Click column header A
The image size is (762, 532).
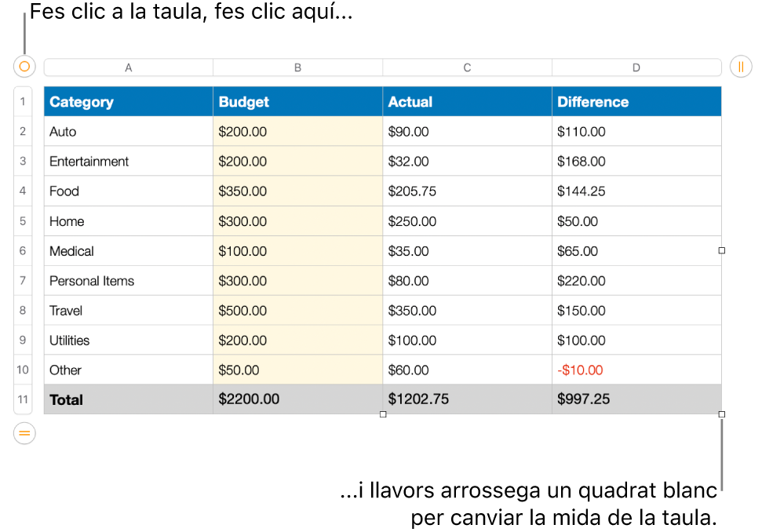(x=128, y=67)
